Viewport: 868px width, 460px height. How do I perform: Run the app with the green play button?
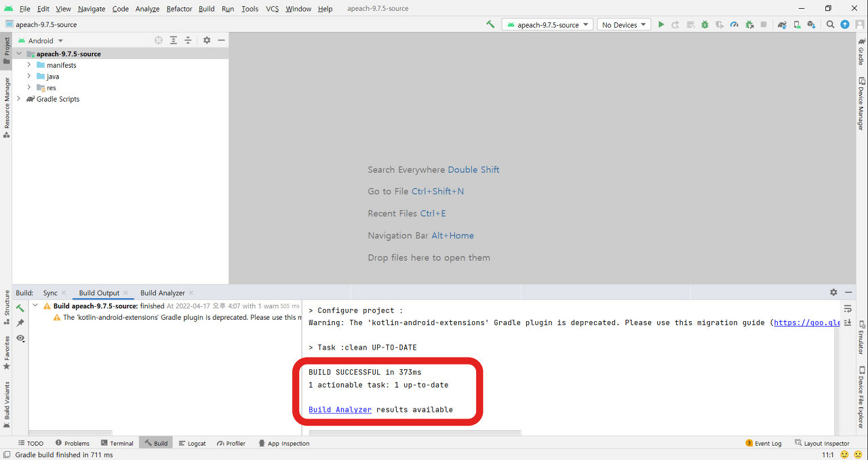pos(661,24)
